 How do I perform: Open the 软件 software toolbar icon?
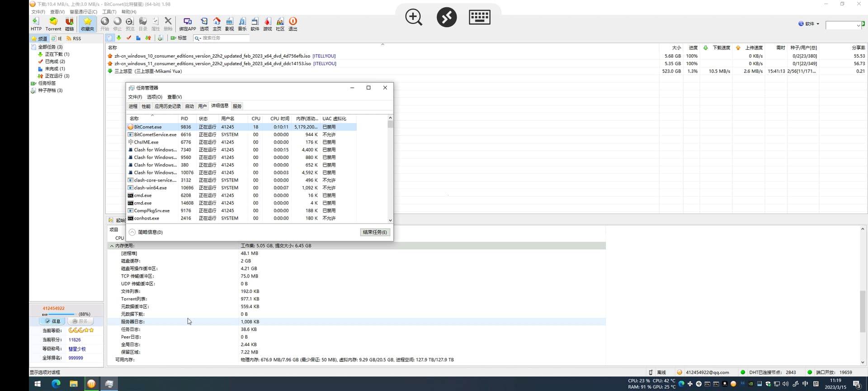(255, 24)
